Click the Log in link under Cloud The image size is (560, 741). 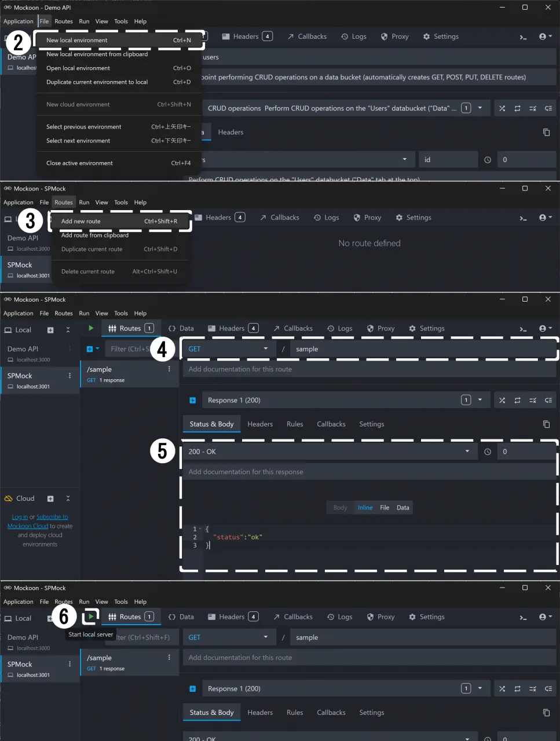pyautogui.click(x=20, y=517)
